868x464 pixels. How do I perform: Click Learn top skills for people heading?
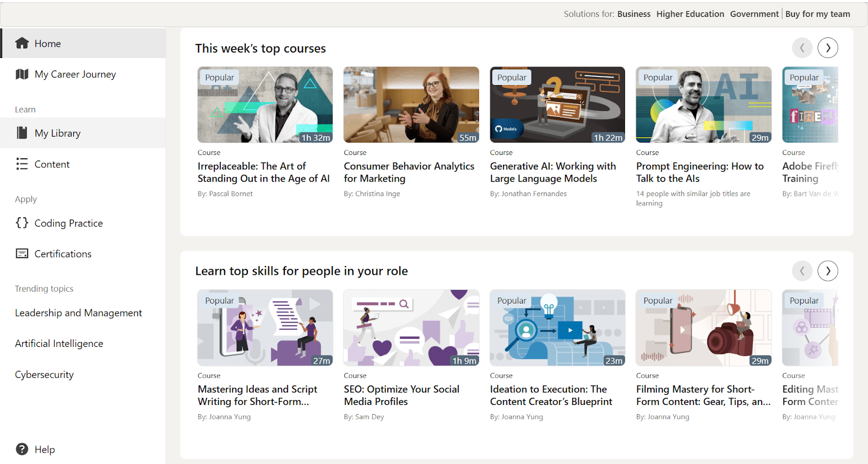pyautogui.click(x=302, y=271)
